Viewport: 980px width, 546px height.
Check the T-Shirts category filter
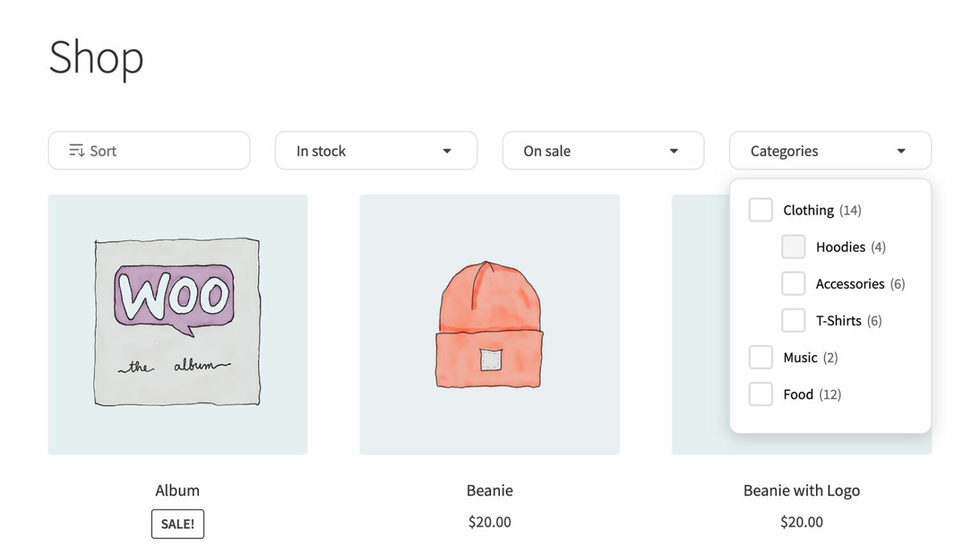click(x=793, y=321)
